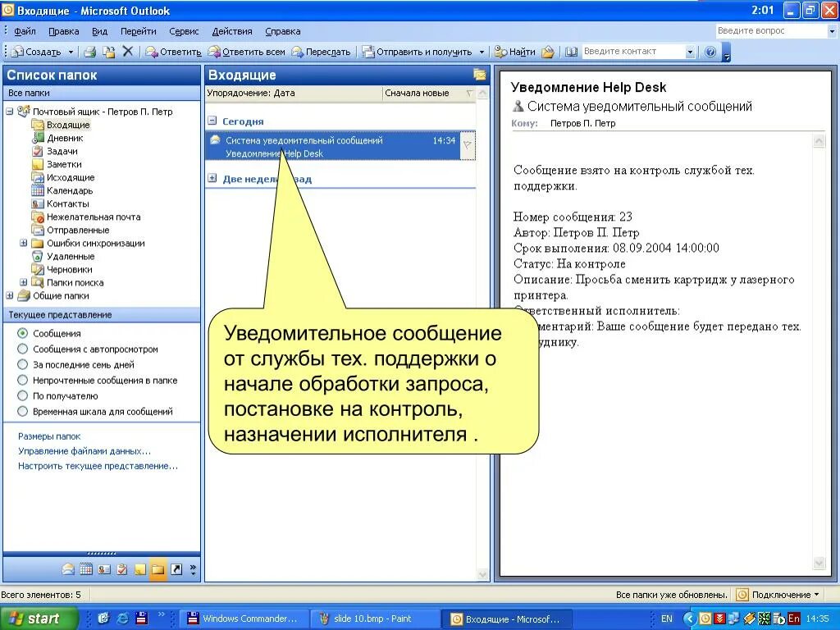This screenshot has width=840, height=630.
Task: Click Ответить (Reply) button
Action: click(x=174, y=52)
